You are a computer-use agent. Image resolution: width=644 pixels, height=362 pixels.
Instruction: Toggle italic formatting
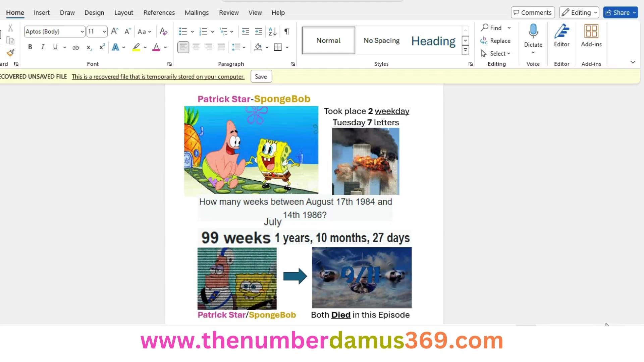(x=43, y=47)
